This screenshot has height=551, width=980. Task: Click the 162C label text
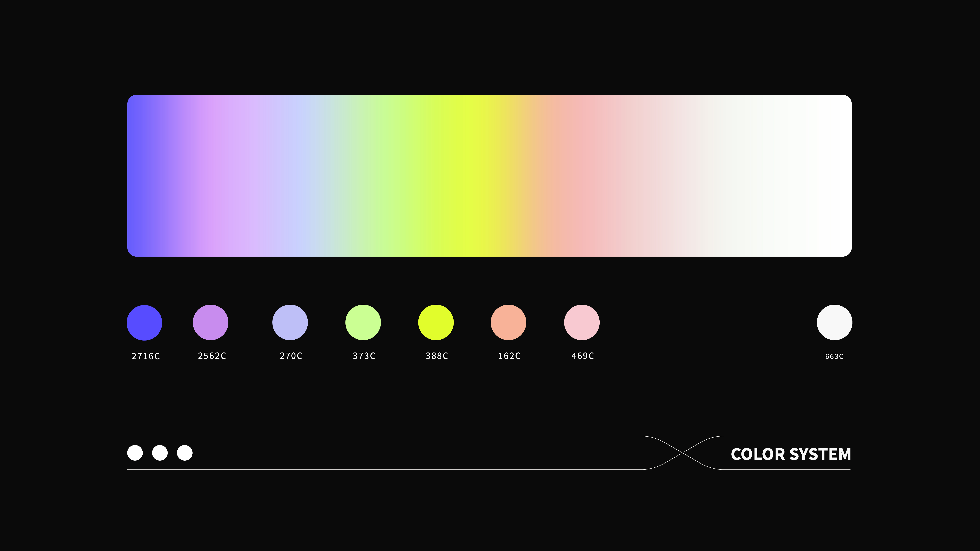point(509,356)
